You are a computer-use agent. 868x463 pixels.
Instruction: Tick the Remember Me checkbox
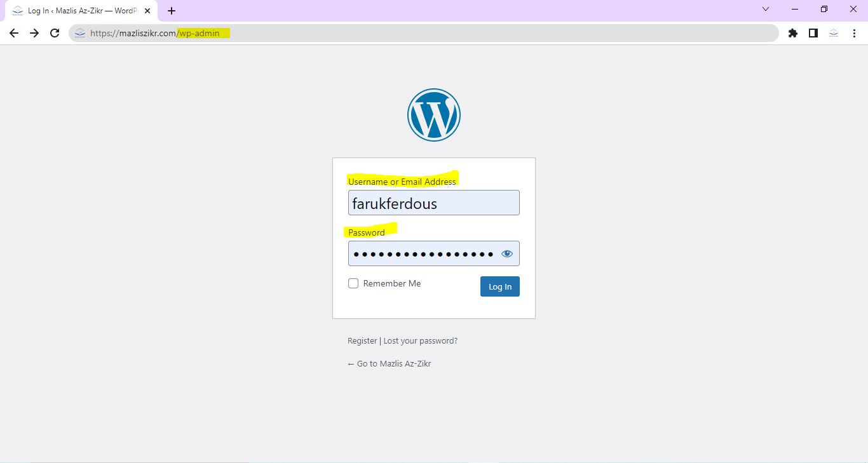coord(353,283)
